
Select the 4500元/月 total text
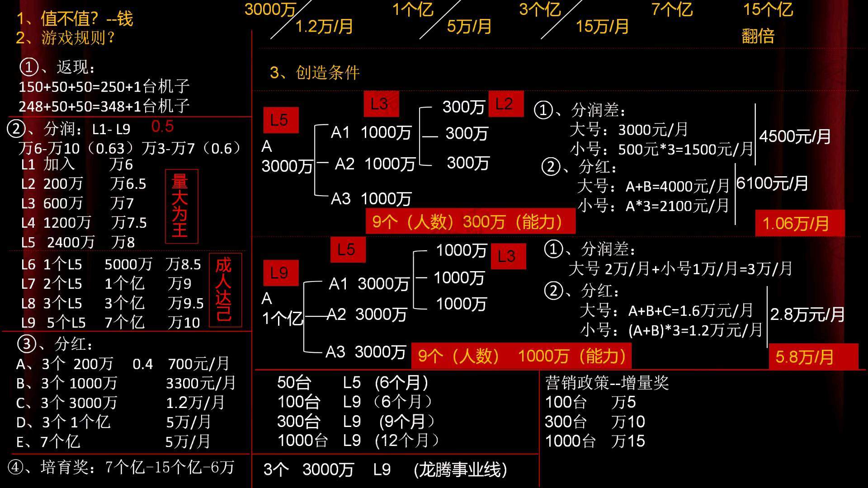coord(794,136)
